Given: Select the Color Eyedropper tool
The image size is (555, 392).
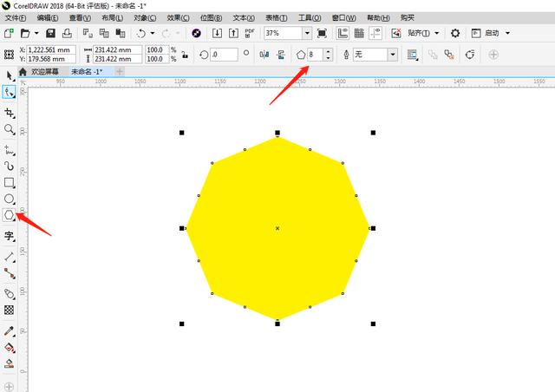Looking at the screenshot, I should (9, 330).
